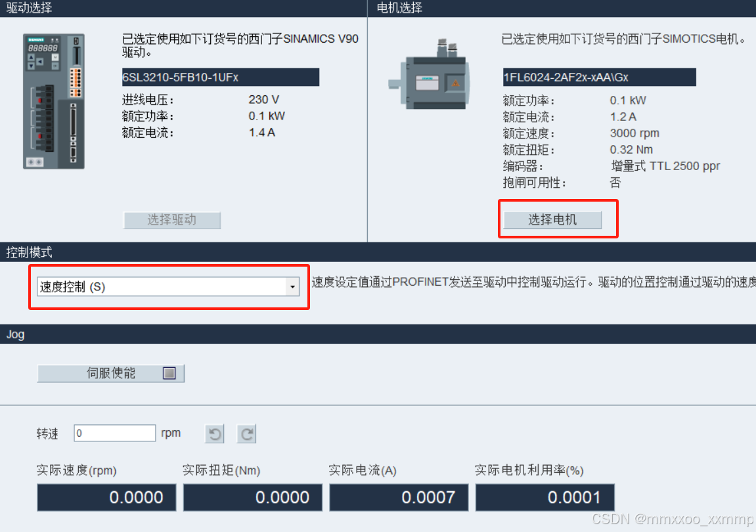Image resolution: width=756 pixels, height=532 pixels.
Task: Select the motor order number 1FL6024-2AF2x-xAA\Gx
Action: (599, 77)
